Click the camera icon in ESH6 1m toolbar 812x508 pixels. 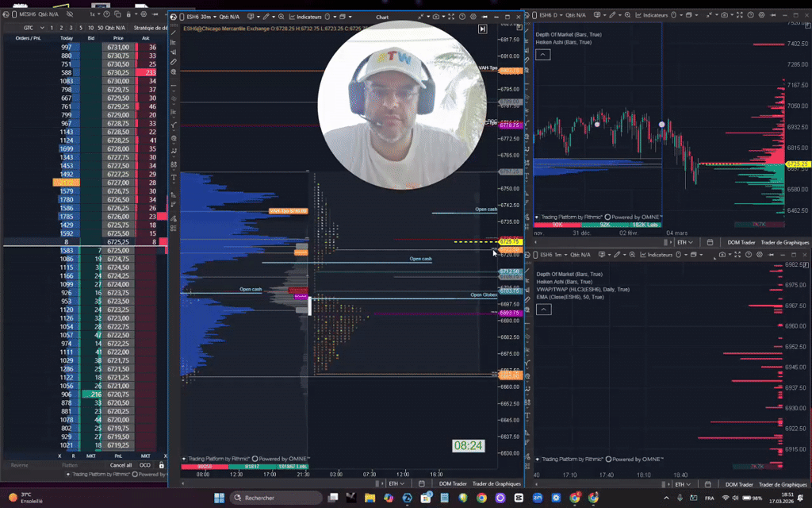722,255
